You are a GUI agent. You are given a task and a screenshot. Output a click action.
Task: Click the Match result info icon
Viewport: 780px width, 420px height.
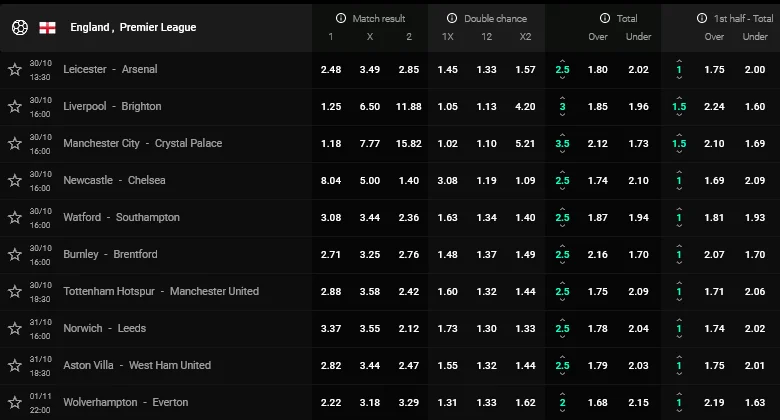[x=342, y=18]
